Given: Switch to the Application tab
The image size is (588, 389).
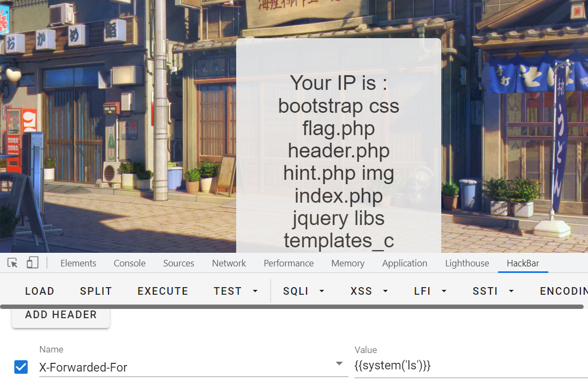Looking at the screenshot, I should 405,263.
